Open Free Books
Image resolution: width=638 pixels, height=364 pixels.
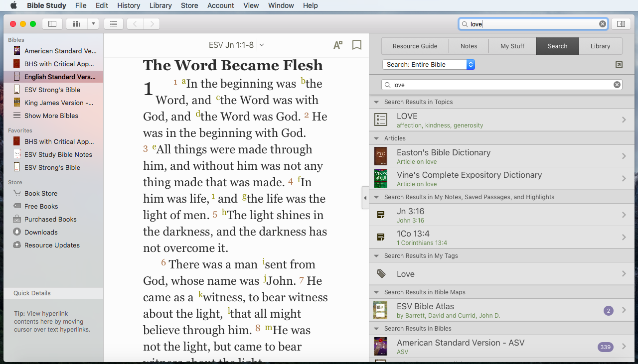tap(53, 206)
